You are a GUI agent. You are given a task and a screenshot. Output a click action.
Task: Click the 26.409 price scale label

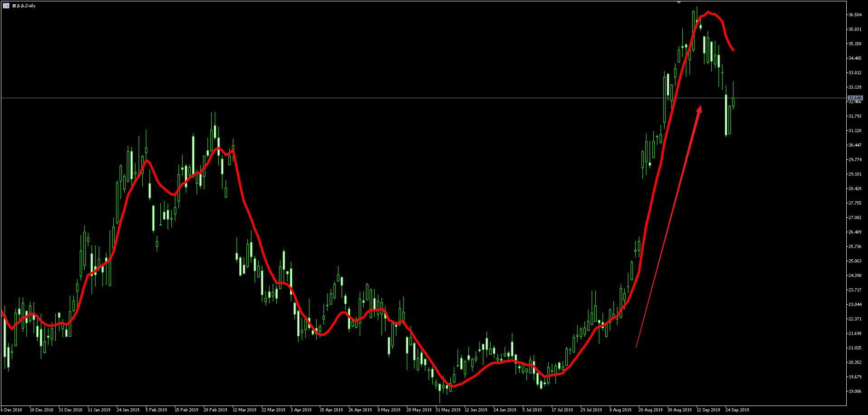click(855, 232)
